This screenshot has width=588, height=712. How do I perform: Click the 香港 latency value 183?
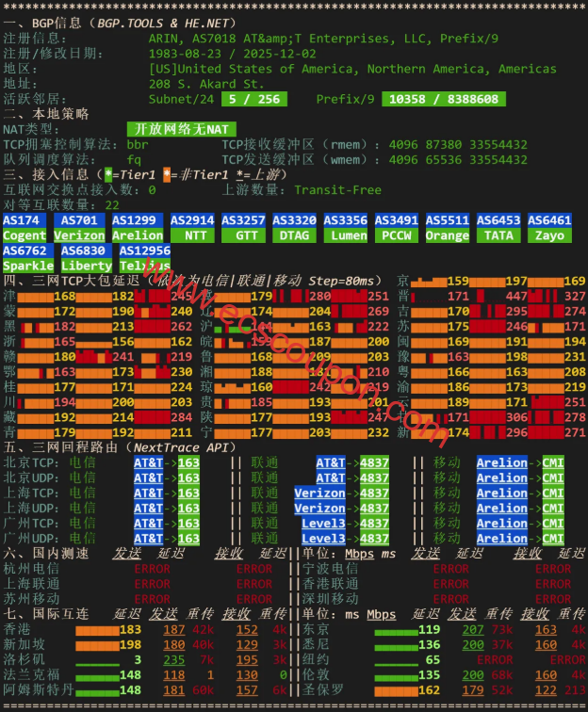click(x=130, y=629)
